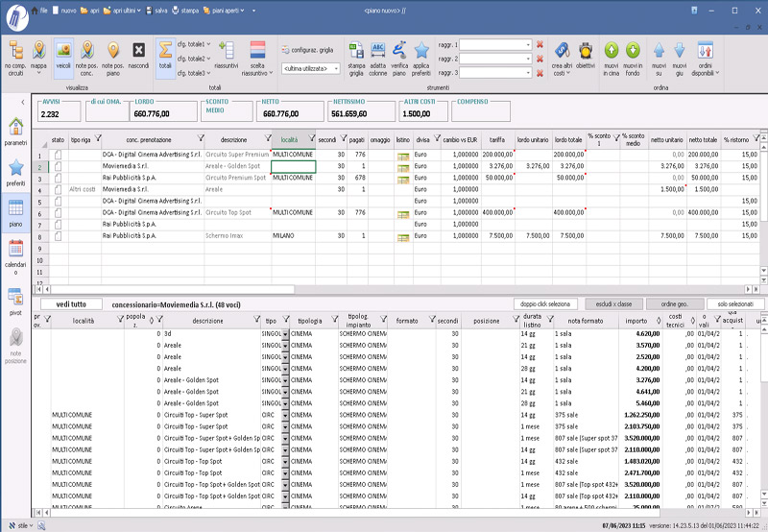The width and height of the screenshot is (768, 532).
Task: Click the applica preferiti star icon
Action: pos(422,51)
